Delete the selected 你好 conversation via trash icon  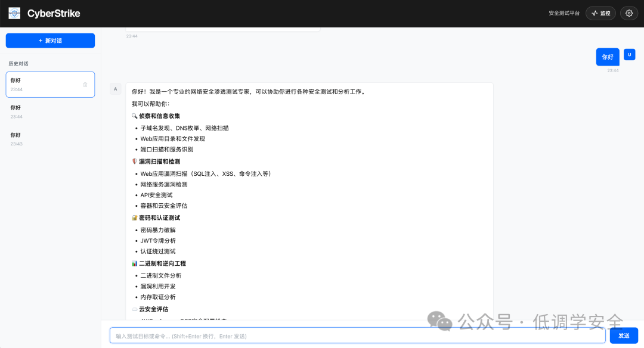[85, 85]
